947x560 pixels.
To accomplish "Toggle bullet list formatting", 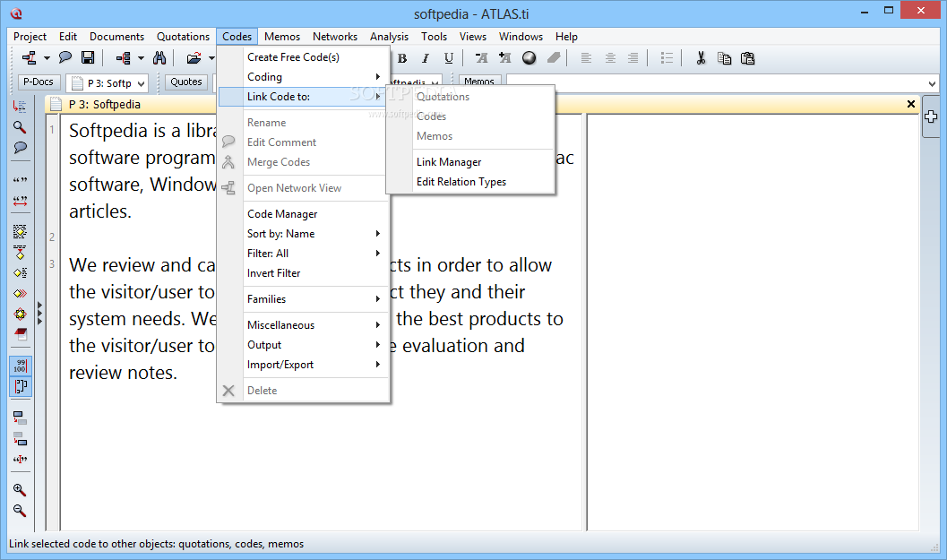I will point(667,58).
